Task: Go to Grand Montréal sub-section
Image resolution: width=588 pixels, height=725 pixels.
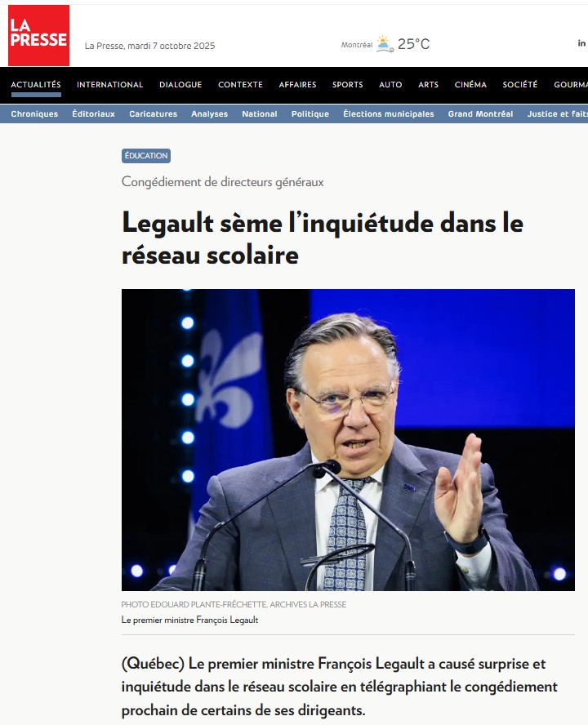Action: coord(481,113)
